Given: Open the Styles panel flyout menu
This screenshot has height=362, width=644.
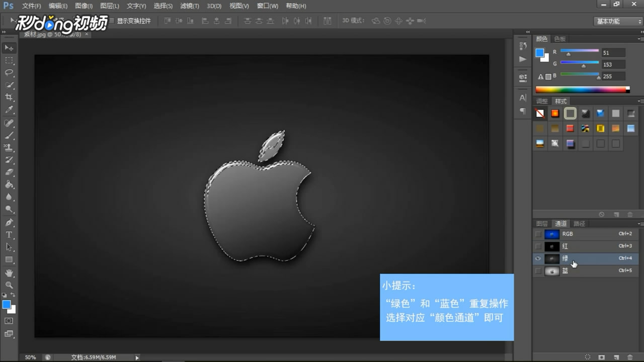Looking at the screenshot, I should point(640,101).
